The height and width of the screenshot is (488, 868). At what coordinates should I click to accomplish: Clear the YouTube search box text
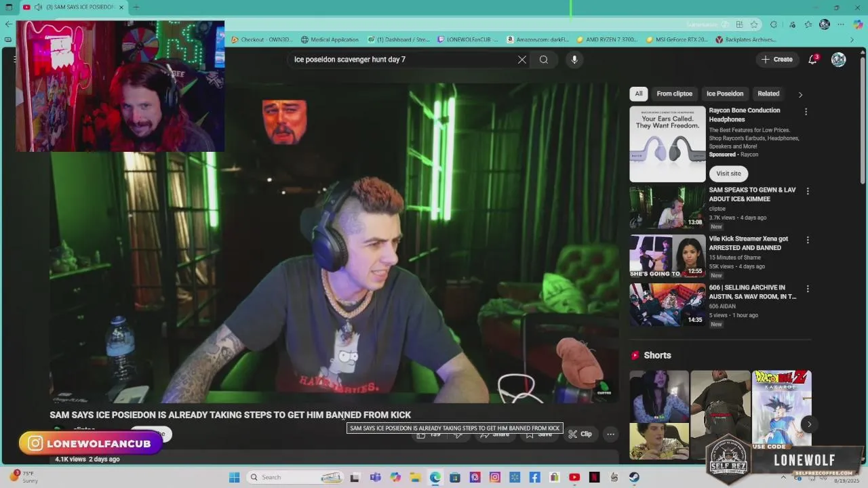coord(522,60)
